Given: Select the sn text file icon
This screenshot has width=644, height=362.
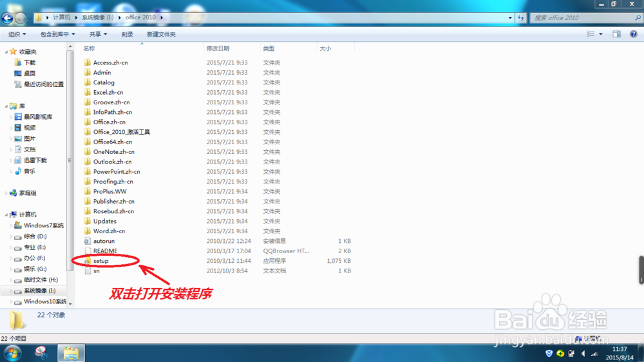Looking at the screenshot, I should point(88,271).
